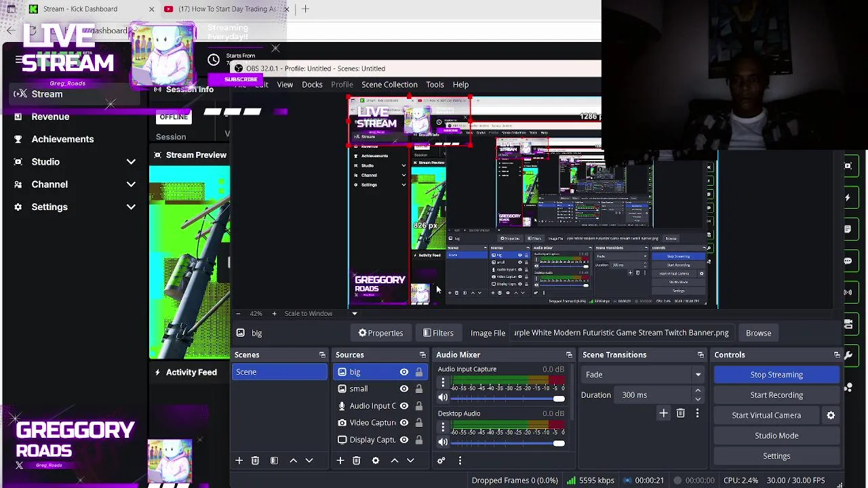The width and height of the screenshot is (868, 488).
Task: Enable Studio Mode
Action: coord(776,436)
